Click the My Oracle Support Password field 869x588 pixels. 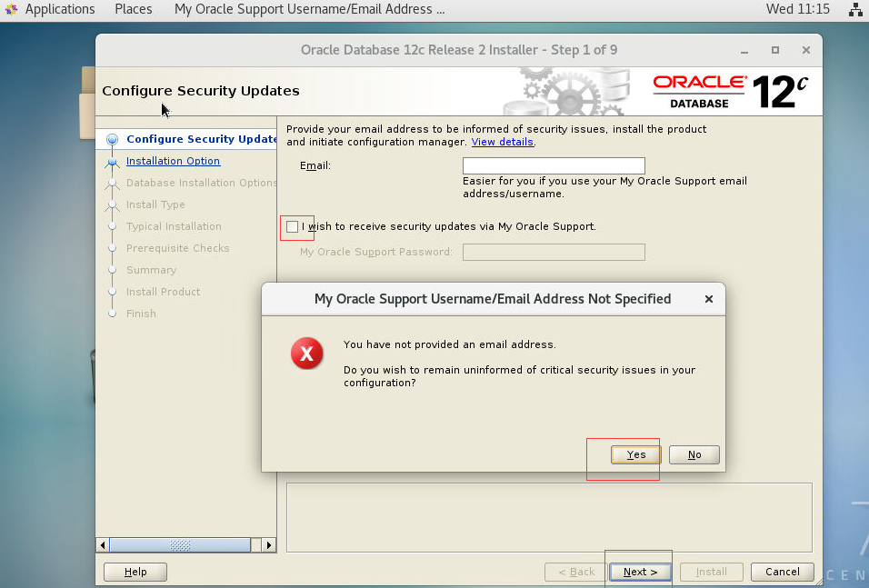[x=554, y=252]
